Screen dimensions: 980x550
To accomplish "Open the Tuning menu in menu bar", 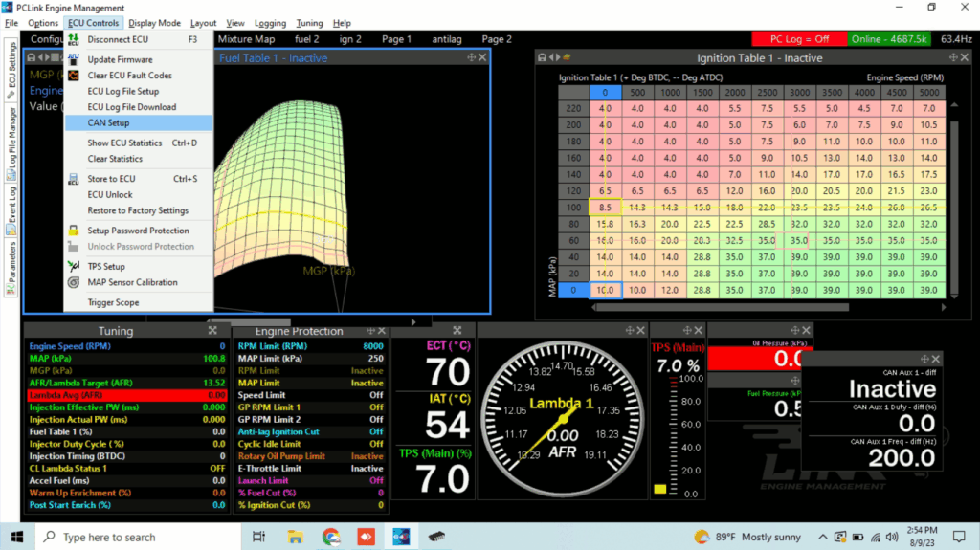I will 309,23.
